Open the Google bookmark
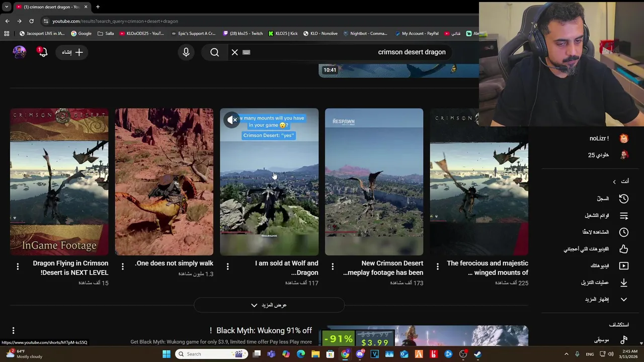The image size is (644, 362). click(x=81, y=34)
